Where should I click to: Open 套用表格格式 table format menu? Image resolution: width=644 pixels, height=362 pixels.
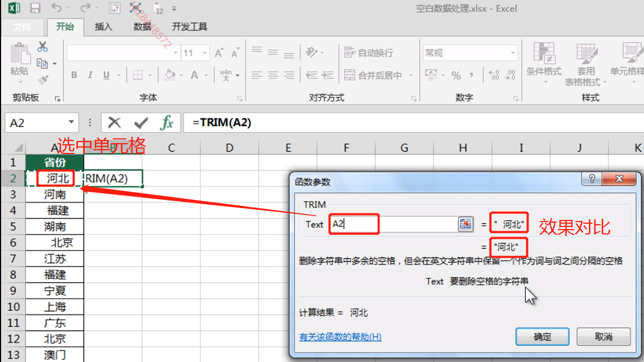(585, 64)
